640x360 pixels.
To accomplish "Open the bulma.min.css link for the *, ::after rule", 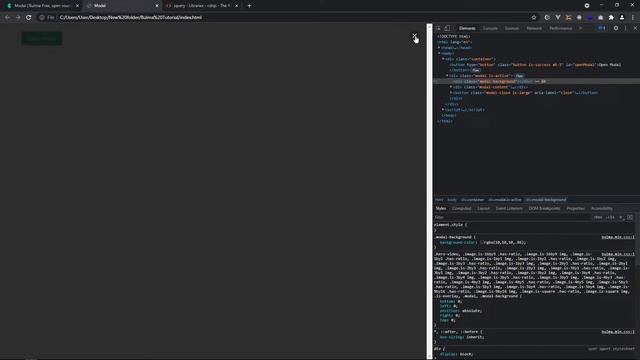I will (x=618, y=332).
